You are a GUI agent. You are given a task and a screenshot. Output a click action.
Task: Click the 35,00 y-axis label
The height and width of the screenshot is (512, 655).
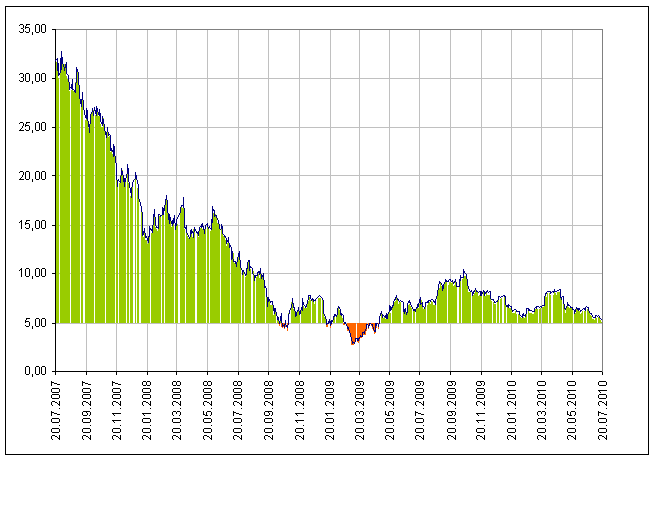[x=32, y=29]
